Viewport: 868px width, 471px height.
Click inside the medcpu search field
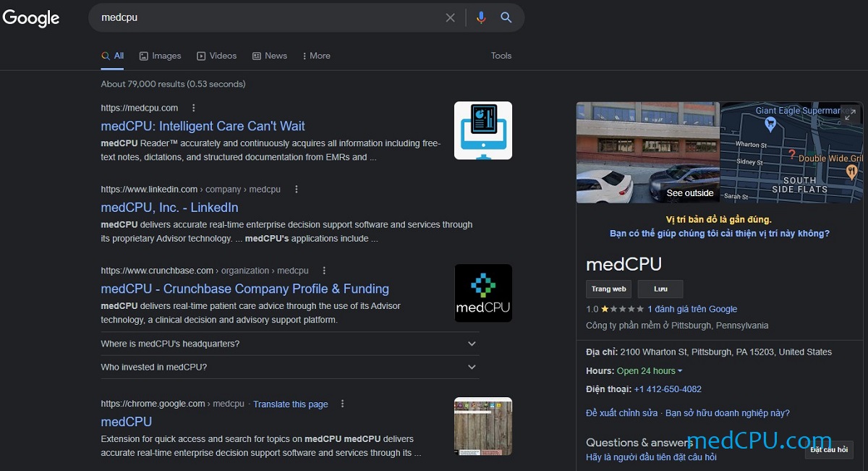coord(268,17)
